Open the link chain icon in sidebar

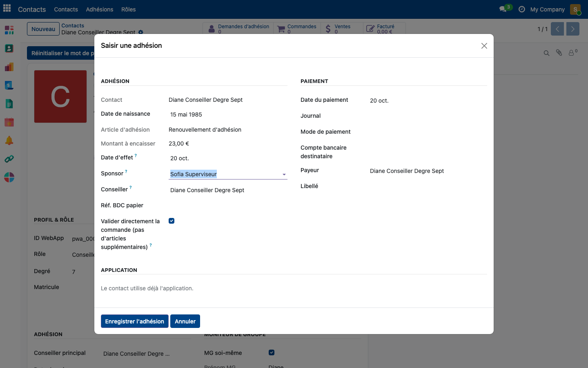click(9, 159)
